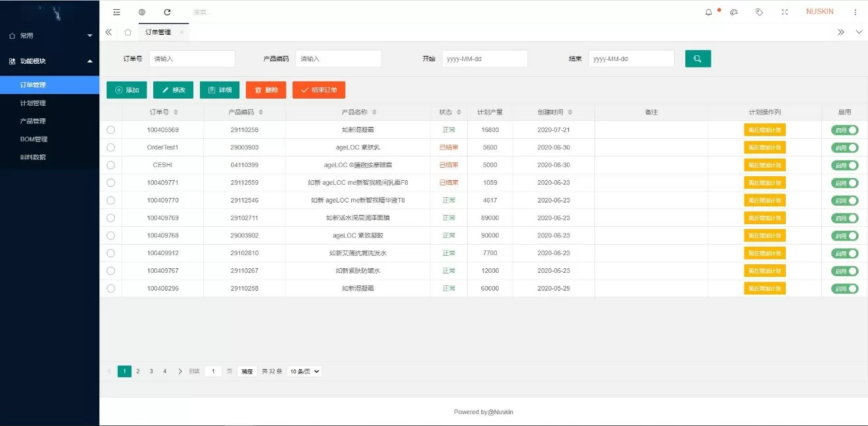
Task: Click the 修改 button
Action: point(173,90)
